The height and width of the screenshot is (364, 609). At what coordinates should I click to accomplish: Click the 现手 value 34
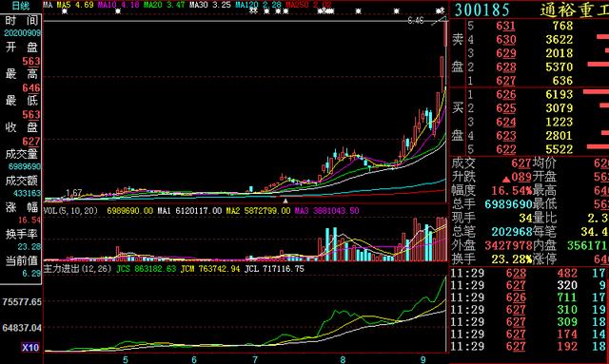[525, 218]
